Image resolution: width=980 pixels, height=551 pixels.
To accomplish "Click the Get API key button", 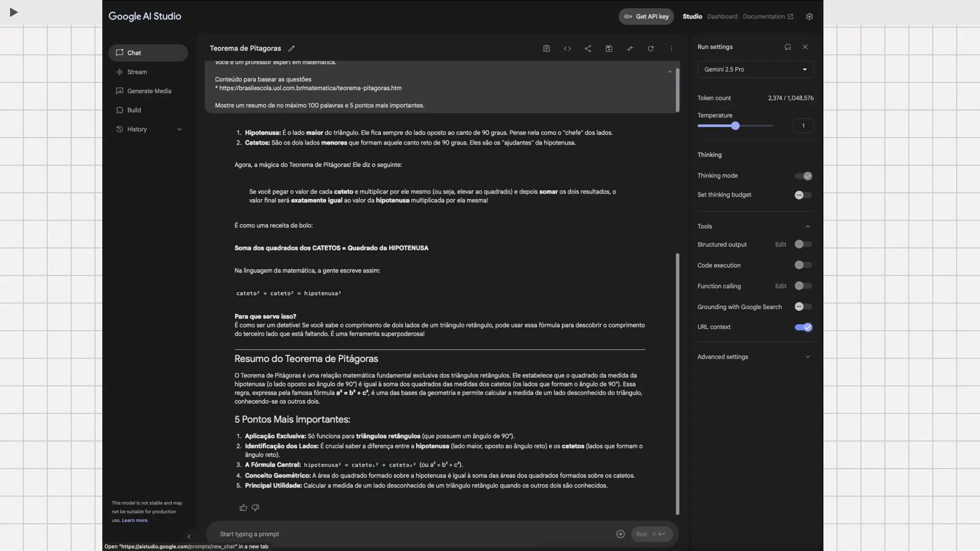I will (x=646, y=16).
